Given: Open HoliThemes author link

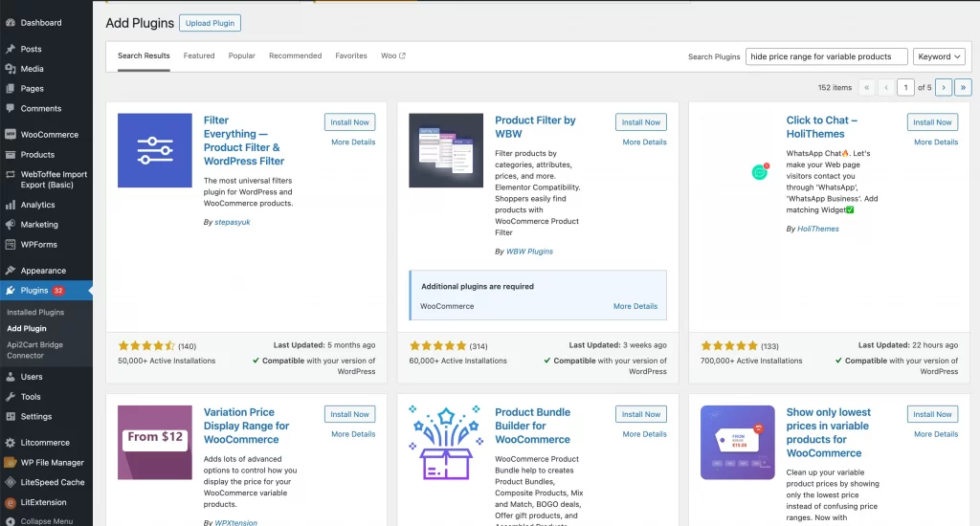Looking at the screenshot, I should tap(818, 229).
